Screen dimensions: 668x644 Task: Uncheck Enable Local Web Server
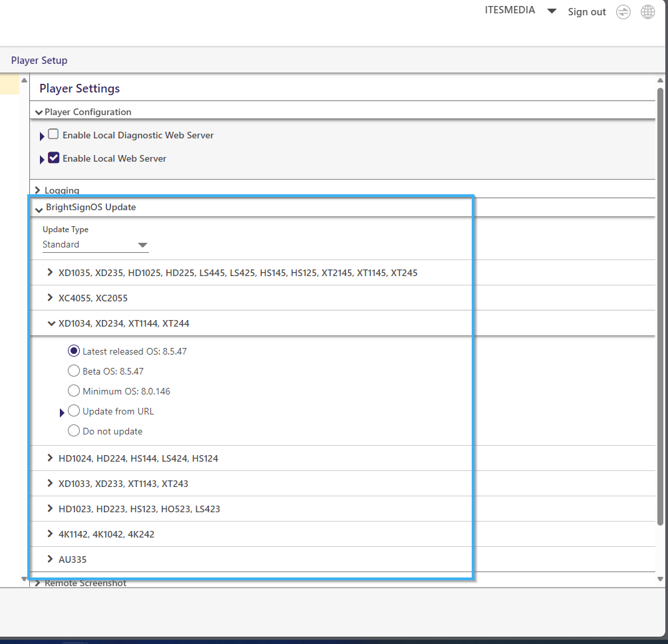pos(53,158)
